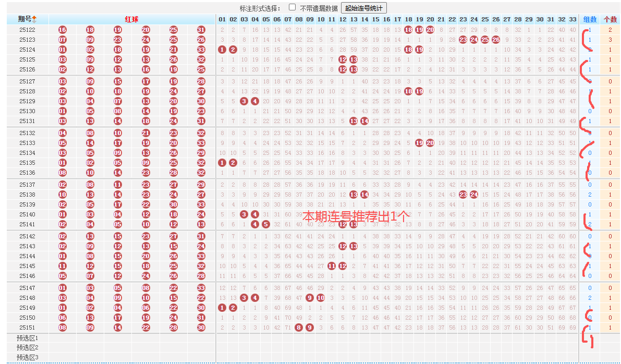Click red ball 23 in period 25130
Image resolution: width=621 pixels, height=364 pixels.
[x=201, y=111]
